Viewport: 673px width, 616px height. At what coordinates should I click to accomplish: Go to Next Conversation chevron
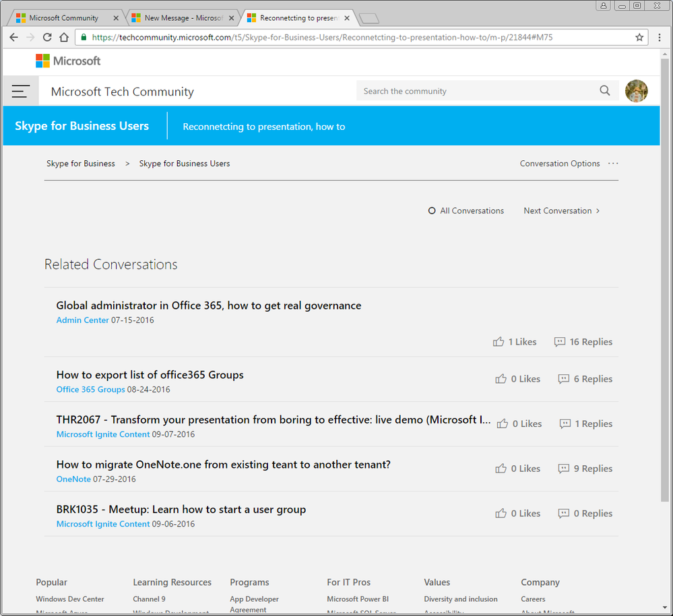coord(598,211)
